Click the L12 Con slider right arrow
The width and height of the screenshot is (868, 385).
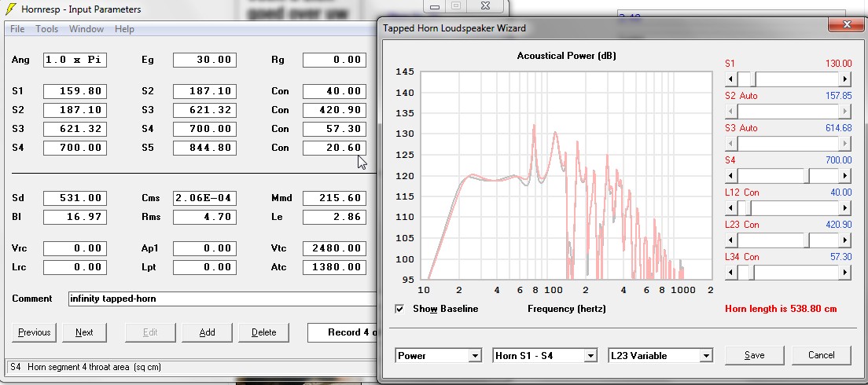(845, 208)
